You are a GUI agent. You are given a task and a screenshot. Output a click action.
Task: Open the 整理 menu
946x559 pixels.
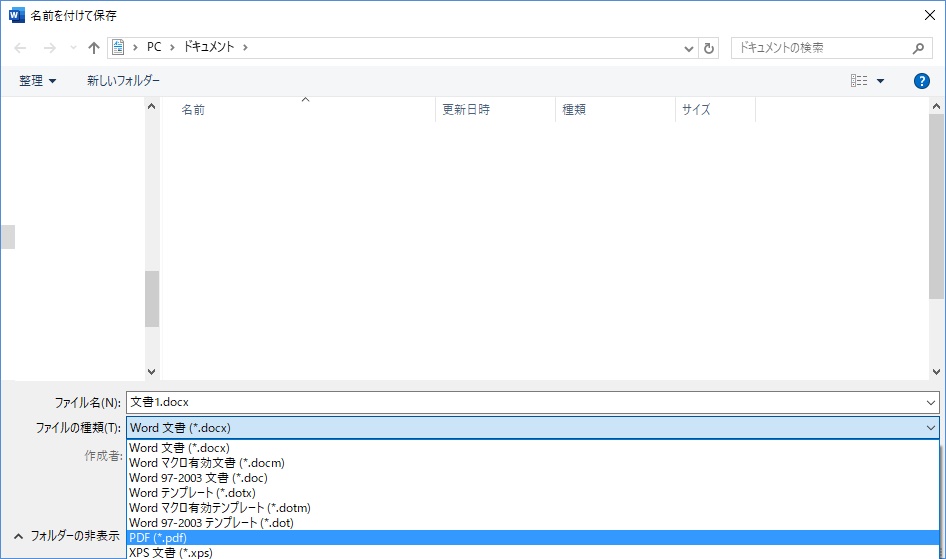point(37,81)
